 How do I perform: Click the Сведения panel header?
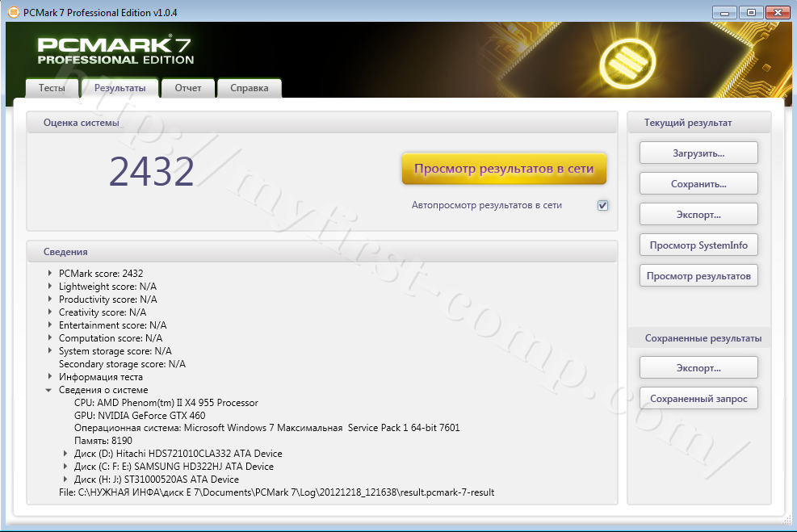tap(65, 252)
